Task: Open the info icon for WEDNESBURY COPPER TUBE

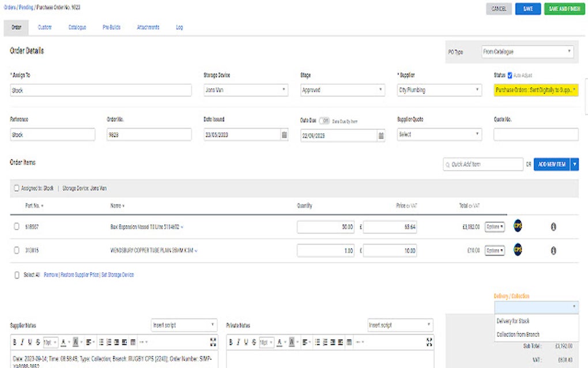Action: pos(553,250)
